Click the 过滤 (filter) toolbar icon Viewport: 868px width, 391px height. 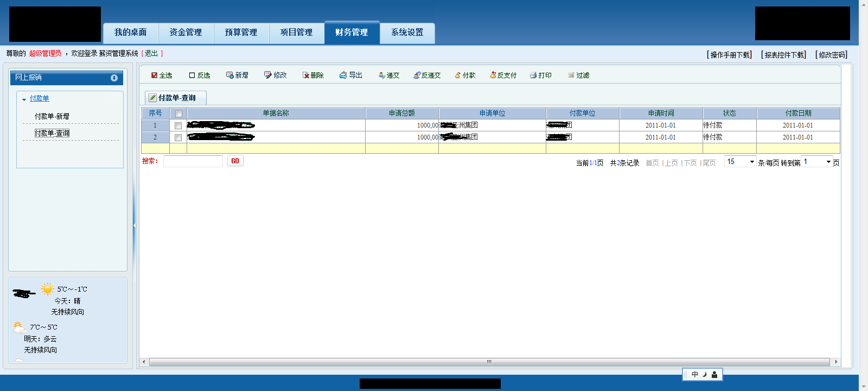571,75
